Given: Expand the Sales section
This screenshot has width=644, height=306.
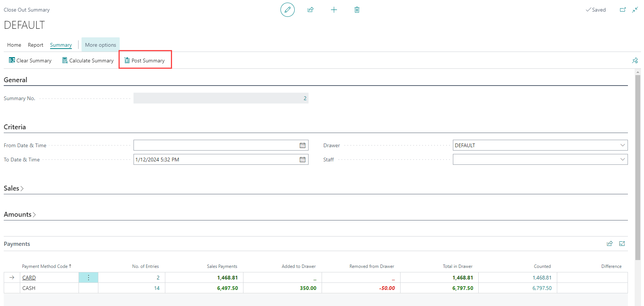Looking at the screenshot, I should tap(14, 188).
